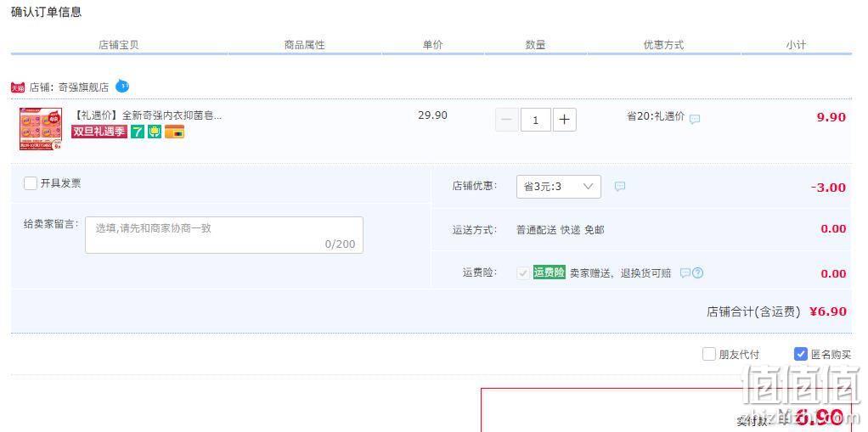This screenshot has height=432, width=868.
Task: Open the soap product thumbnail image
Action: (41, 129)
